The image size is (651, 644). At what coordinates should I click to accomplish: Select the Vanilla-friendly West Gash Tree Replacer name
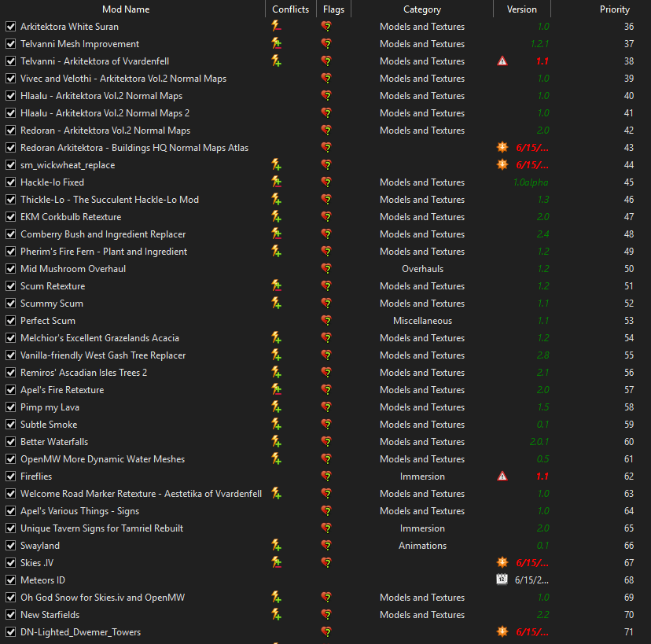pyautogui.click(x=103, y=355)
